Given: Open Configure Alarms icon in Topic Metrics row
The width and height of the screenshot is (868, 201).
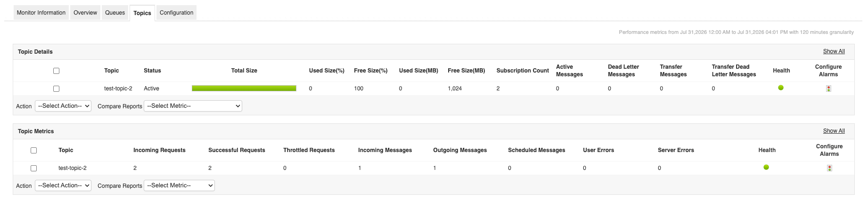Looking at the screenshot, I should coord(829,168).
